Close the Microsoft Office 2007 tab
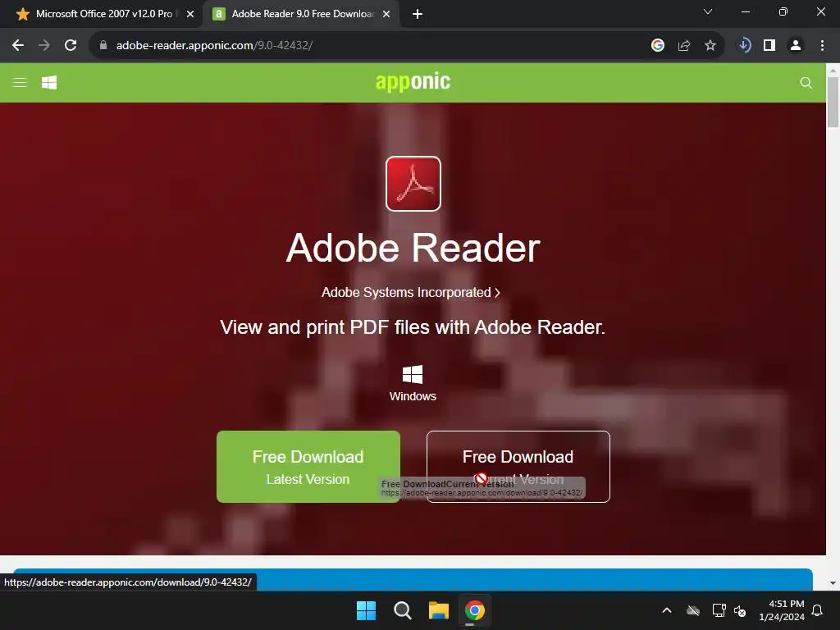This screenshot has width=840, height=630. coord(190,14)
